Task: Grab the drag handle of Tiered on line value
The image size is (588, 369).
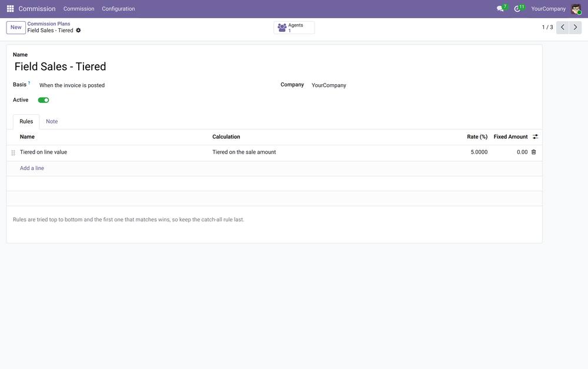Action: pyautogui.click(x=13, y=153)
